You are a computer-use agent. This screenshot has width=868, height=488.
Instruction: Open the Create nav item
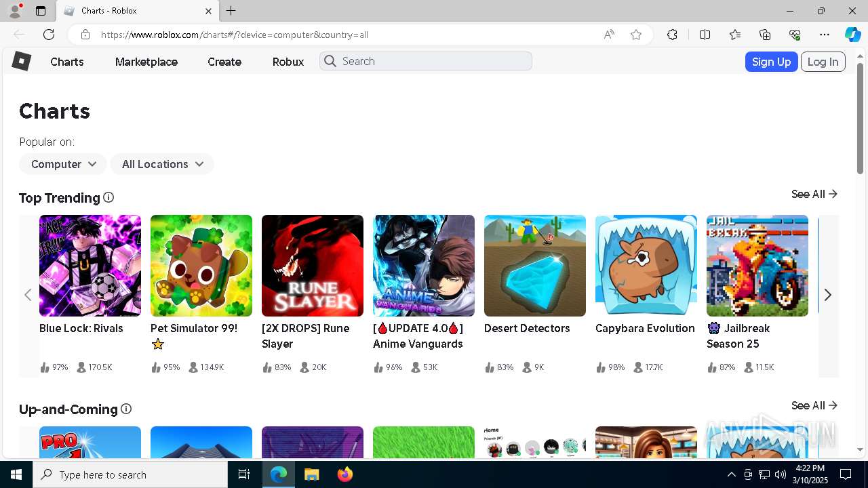coord(224,62)
